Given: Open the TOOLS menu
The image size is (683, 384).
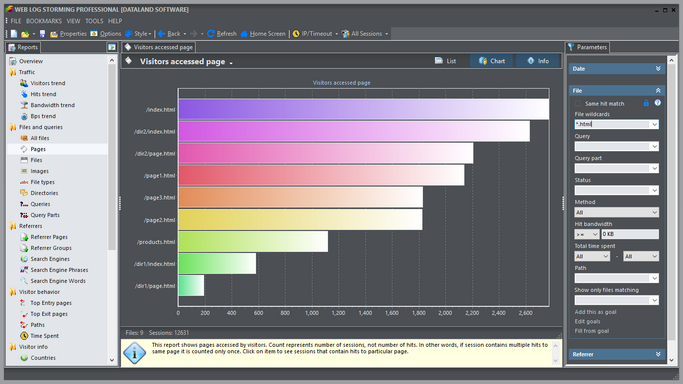Looking at the screenshot, I should coord(94,21).
